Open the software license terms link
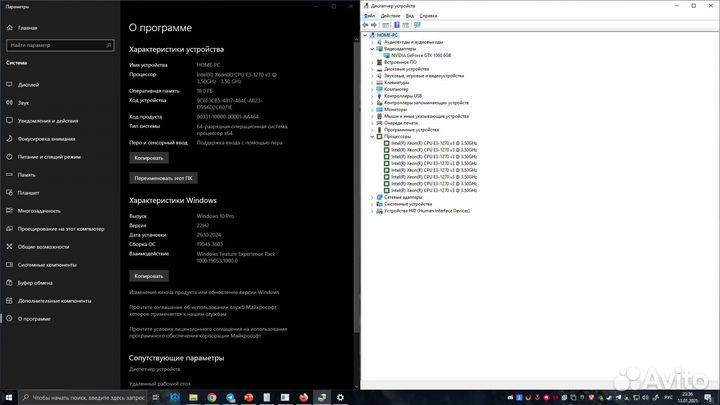This screenshot has height=405, width=720. [x=208, y=332]
